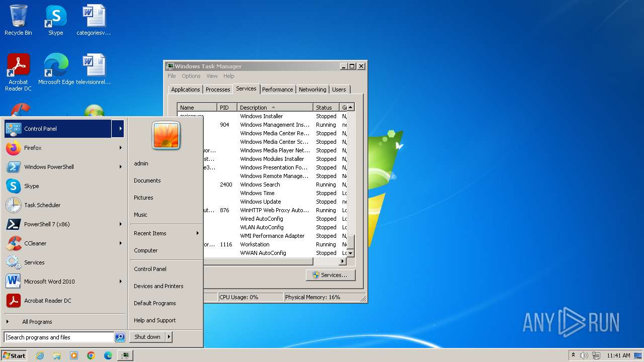
Task: Open the televisionrel Word document on desktop
Action: (94, 69)
